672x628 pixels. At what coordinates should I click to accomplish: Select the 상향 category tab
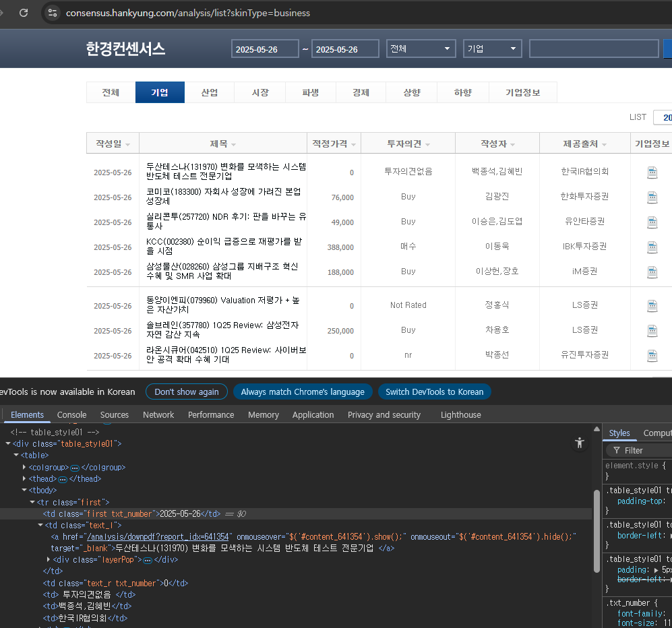[412, 92]
